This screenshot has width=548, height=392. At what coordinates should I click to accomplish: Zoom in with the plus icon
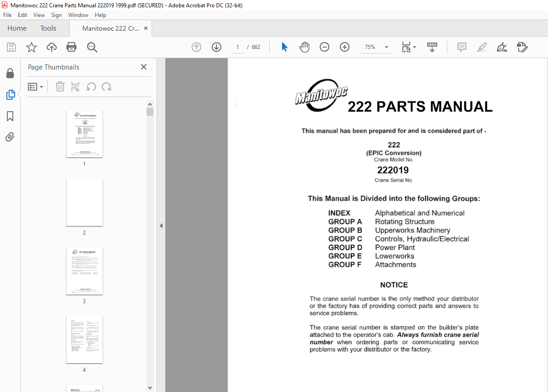[x=345, y=47]
